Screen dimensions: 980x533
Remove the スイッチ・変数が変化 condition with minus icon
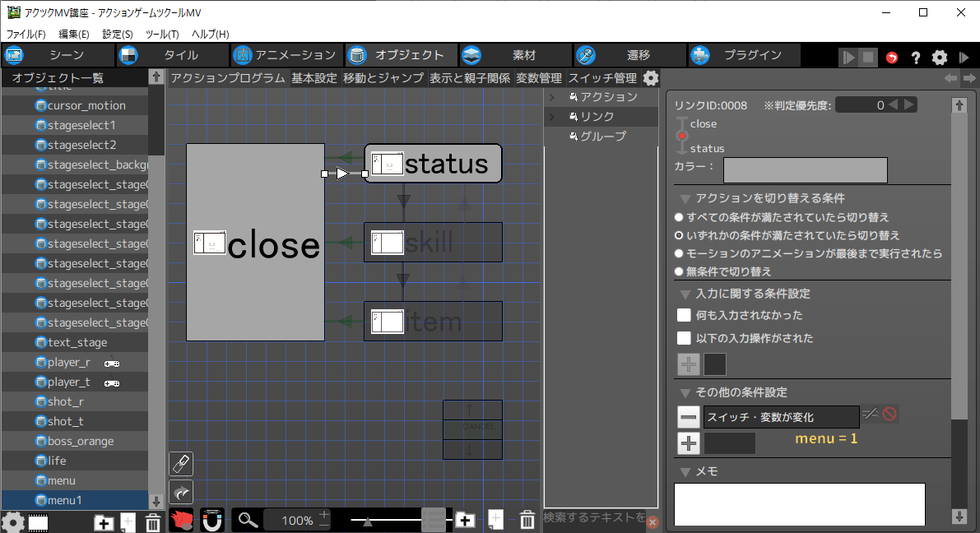pyautogui.click(x=689, y=416)
